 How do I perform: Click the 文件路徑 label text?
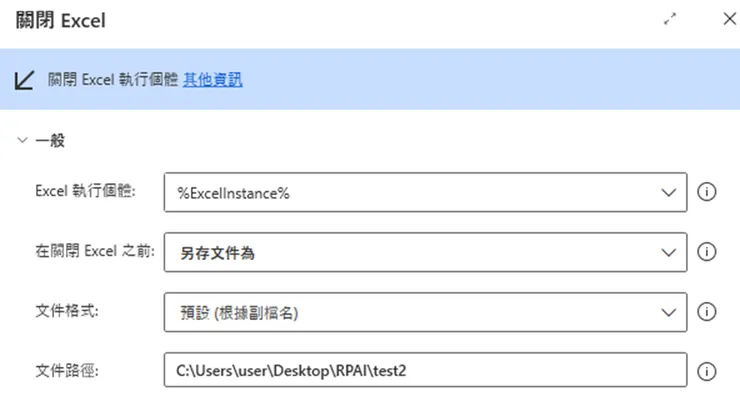67,371
